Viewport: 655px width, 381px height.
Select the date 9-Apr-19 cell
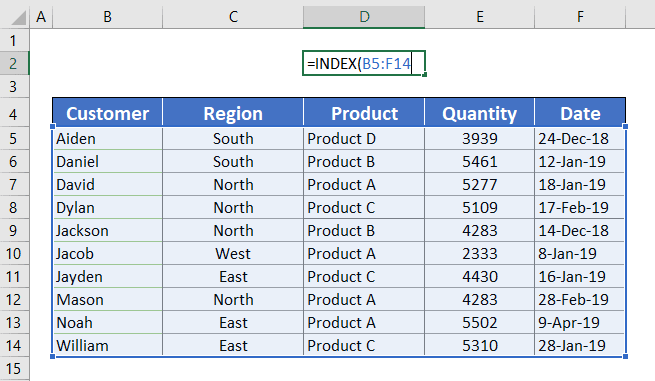point(580,323)
